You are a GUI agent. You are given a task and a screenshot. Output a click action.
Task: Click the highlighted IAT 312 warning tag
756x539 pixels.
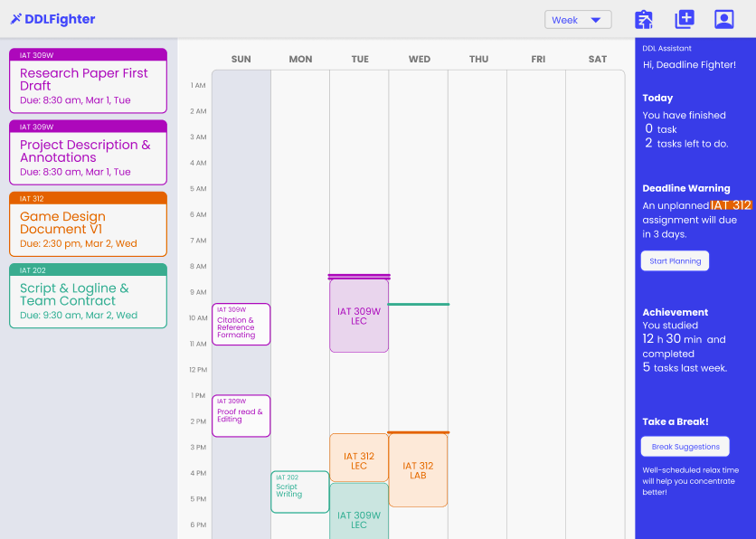click(x=731, y=205)
